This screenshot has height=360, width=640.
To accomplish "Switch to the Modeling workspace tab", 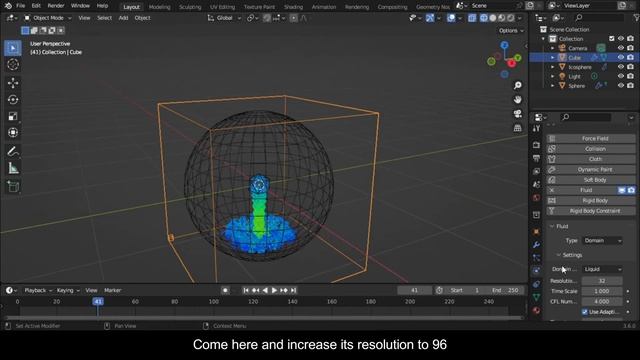I will point(159,7).
